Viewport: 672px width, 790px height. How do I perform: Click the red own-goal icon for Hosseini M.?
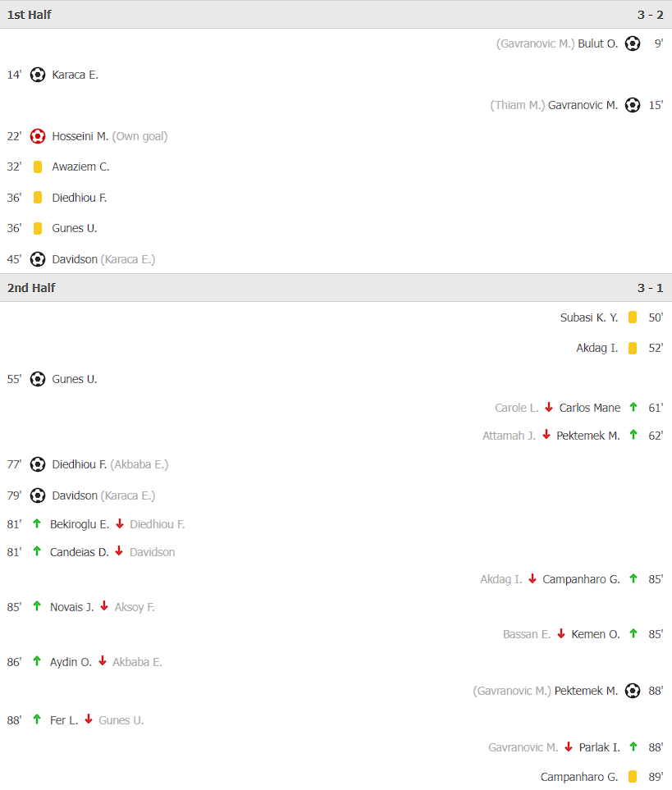point(37,136)
